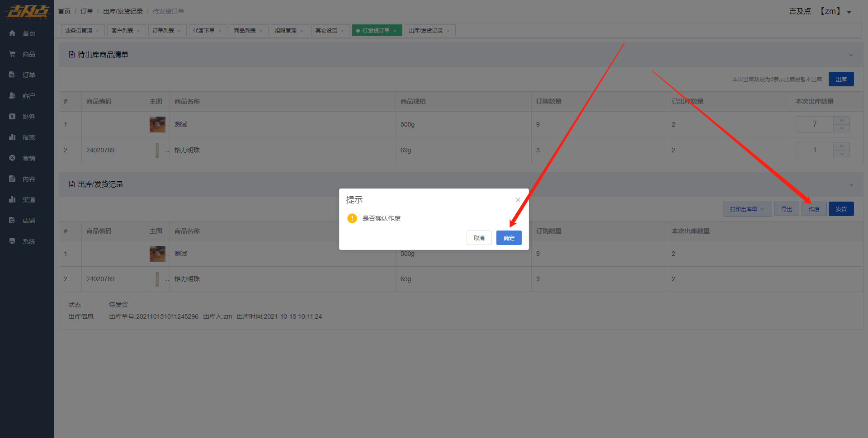The image size is (868, 438).
Task: Click product code 24020789 in pending list
Action: click(100, 150)
